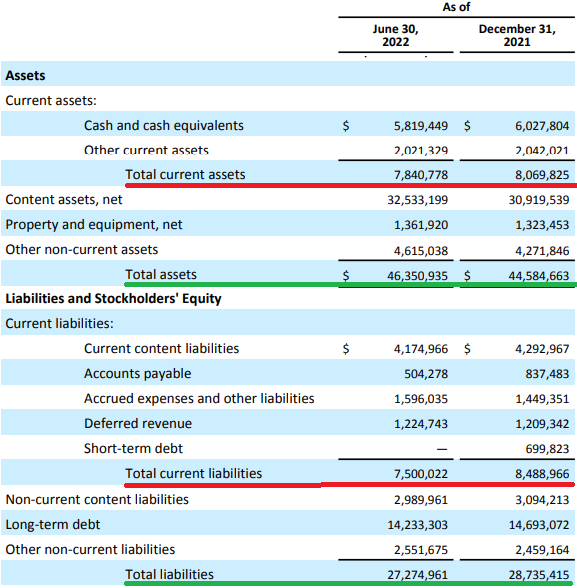Click the 'As of' header text
This screenshot has height=588, width=577.
(456, 7)
